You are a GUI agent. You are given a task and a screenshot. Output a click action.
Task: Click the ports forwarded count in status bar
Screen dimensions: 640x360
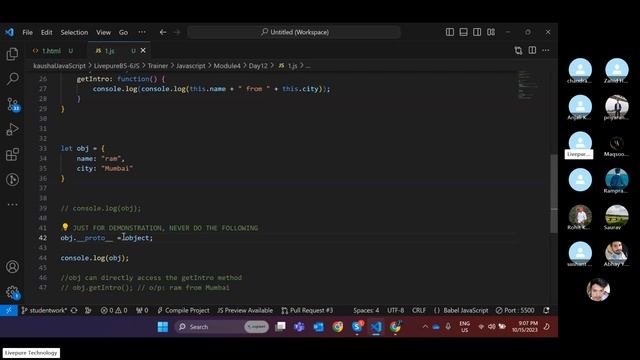pos(142,311)
